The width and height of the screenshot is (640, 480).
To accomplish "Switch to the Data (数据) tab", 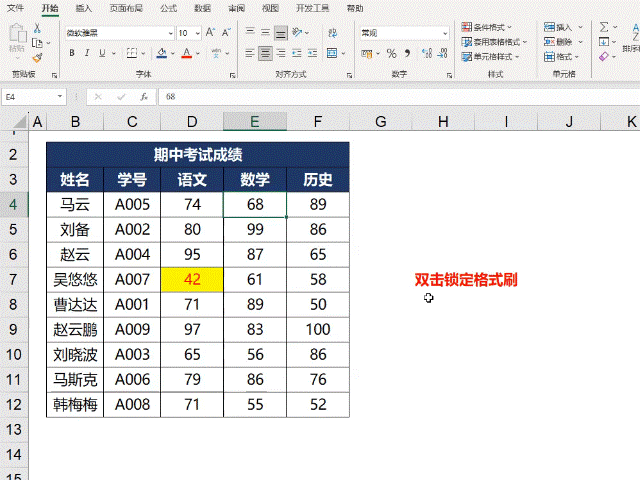I will tap(202, 8).
